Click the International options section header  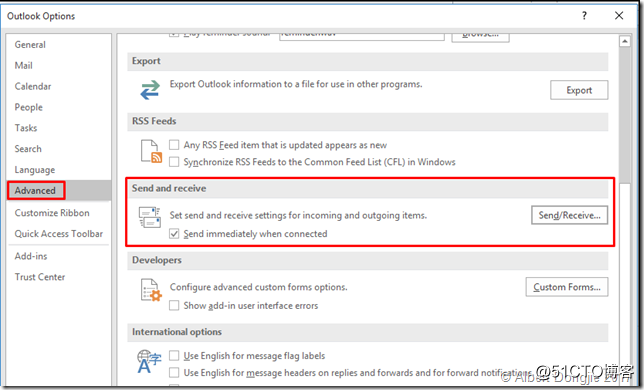pyautogui.click(x=368, y=332)
